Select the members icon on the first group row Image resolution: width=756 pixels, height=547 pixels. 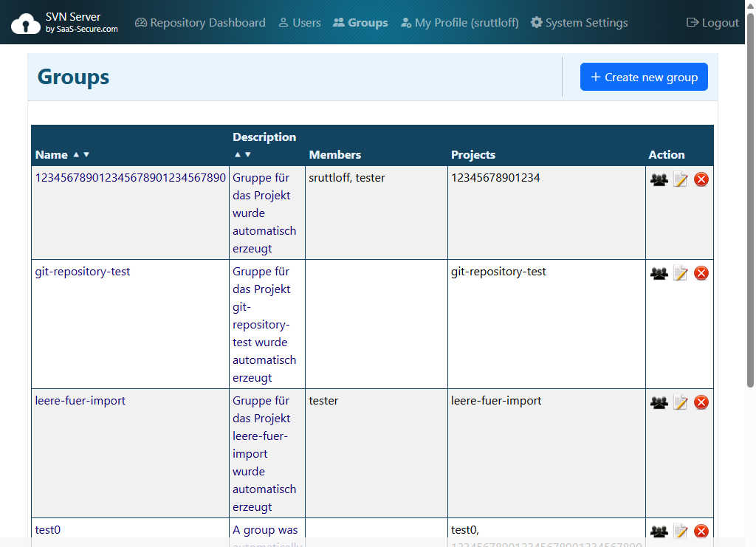coord(659,179)
